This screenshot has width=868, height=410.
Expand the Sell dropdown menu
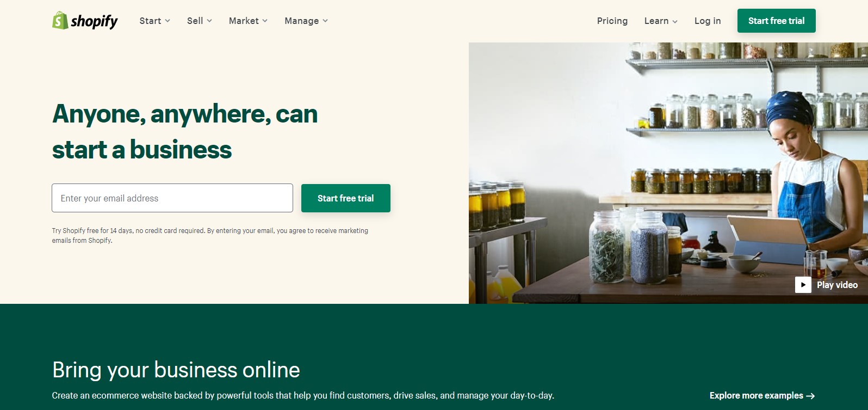click(200, 21)
